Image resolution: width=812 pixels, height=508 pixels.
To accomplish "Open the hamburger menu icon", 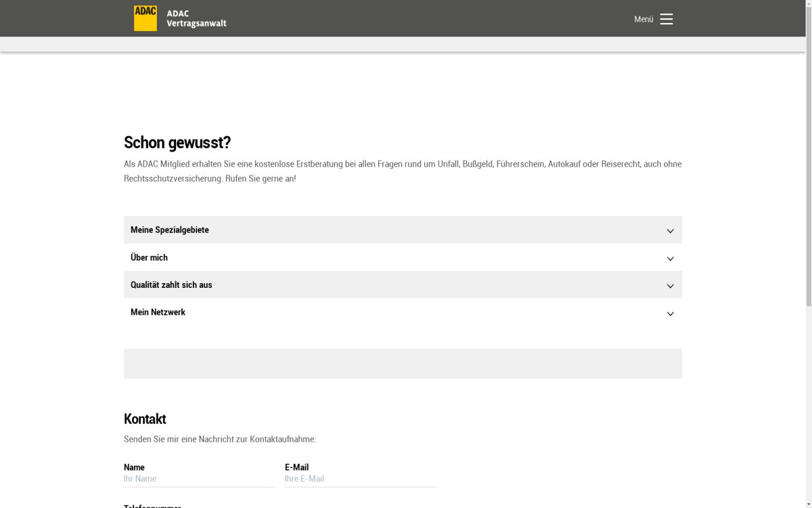I will tap(666, 19).
